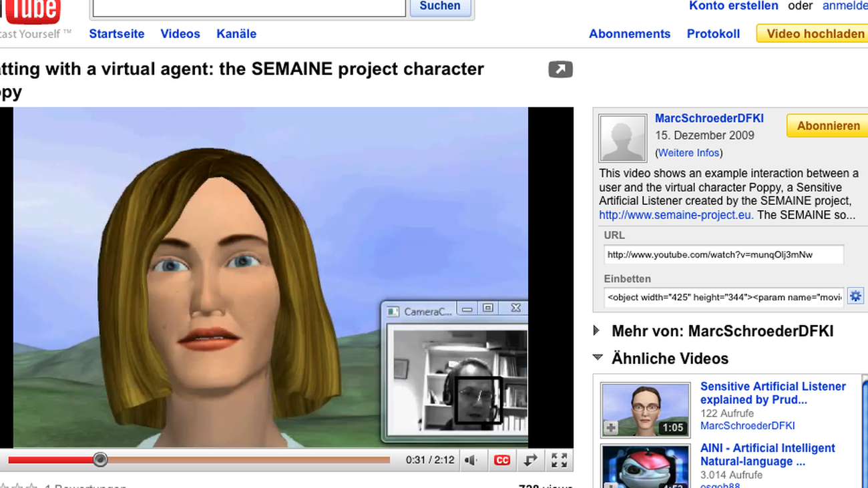
Task: Enter fullscreen mode in the video player
Action: (x=559, y=460)
